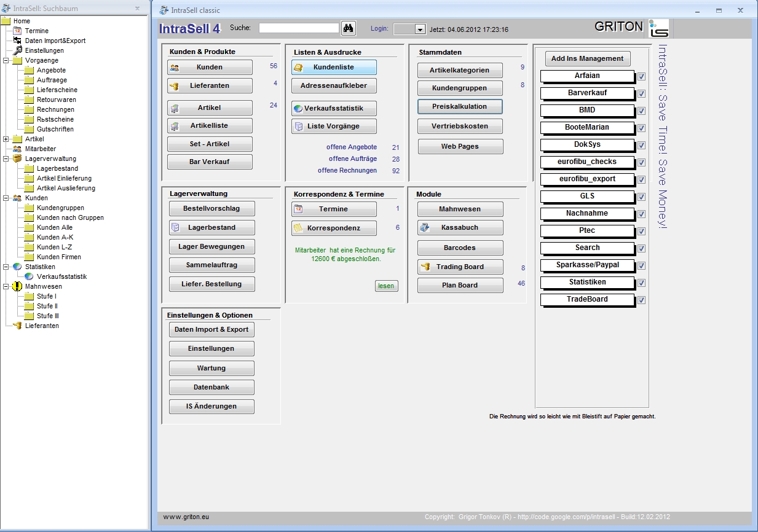Select Kunden A-K in the tree

55,237
